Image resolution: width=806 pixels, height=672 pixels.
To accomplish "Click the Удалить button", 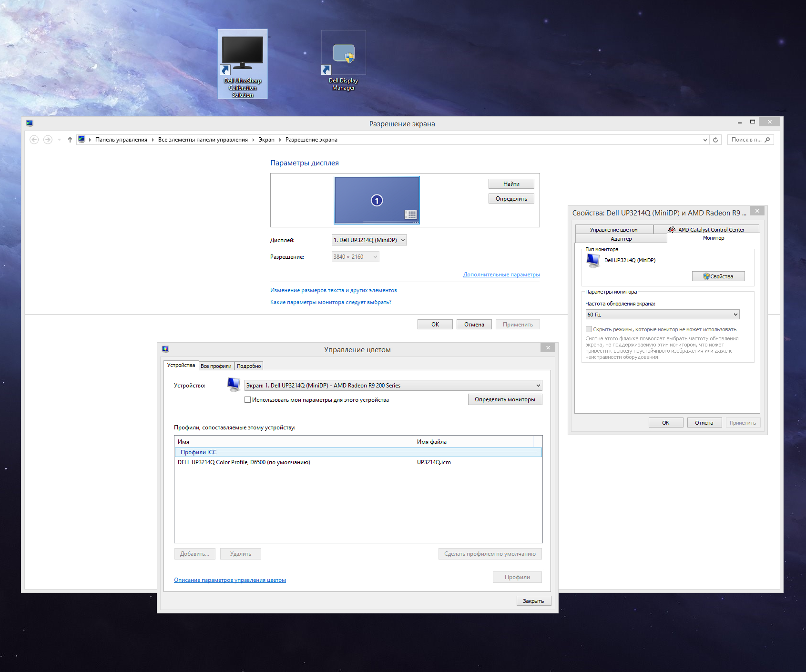I will click(240, 554).
